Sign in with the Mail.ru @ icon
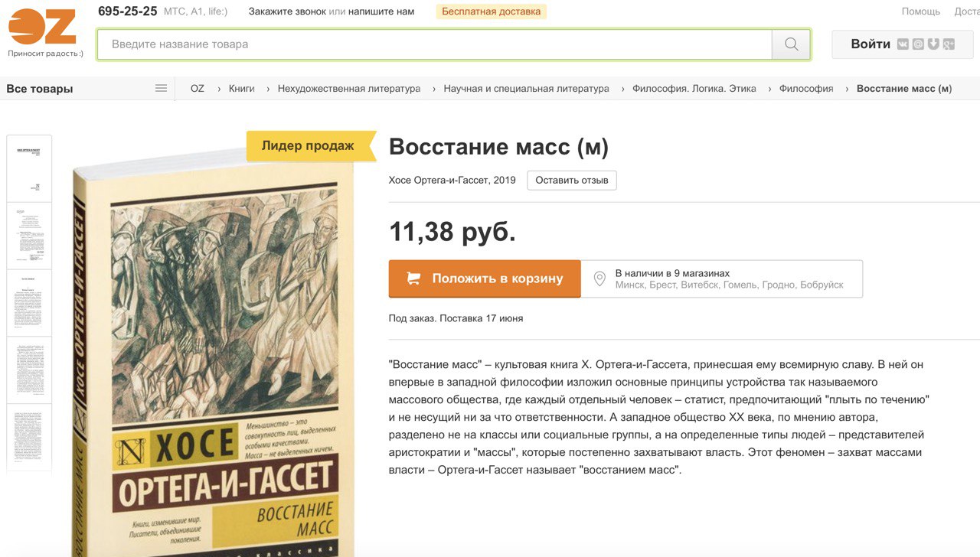980x557 pixels. (918, 44)
